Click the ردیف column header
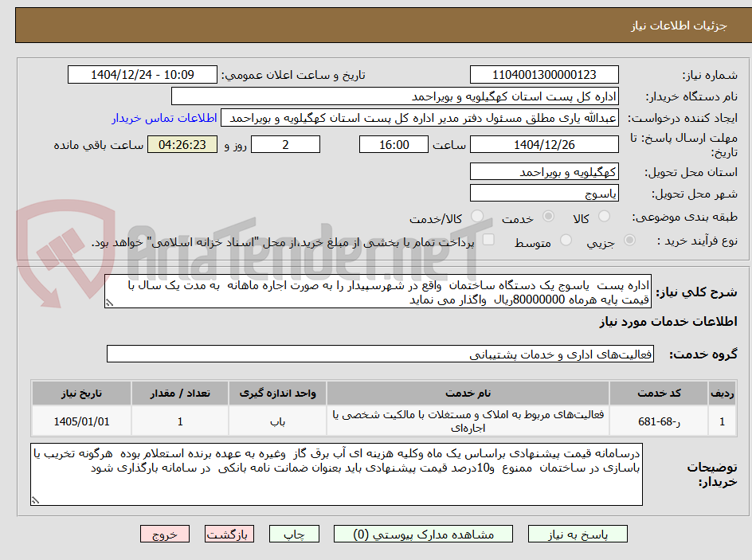 tap(723, 394)
